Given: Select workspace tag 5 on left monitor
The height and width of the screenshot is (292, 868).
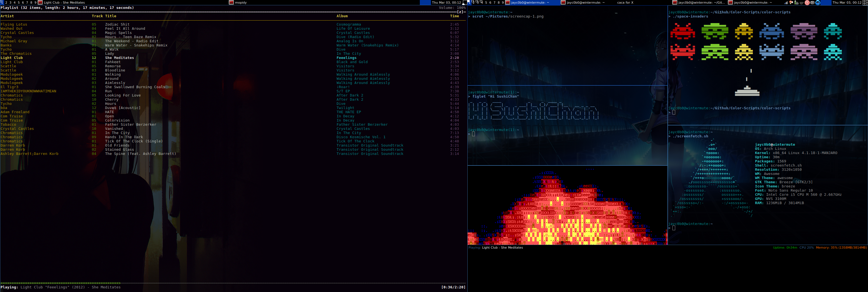Looking at the screenshot, I should click(x=19, y=3).
